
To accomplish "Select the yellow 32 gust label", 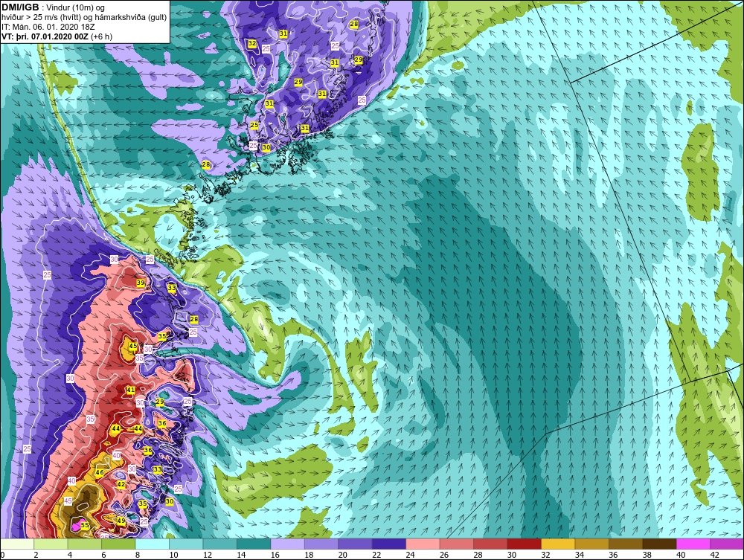I will click(x=252, y=44).
